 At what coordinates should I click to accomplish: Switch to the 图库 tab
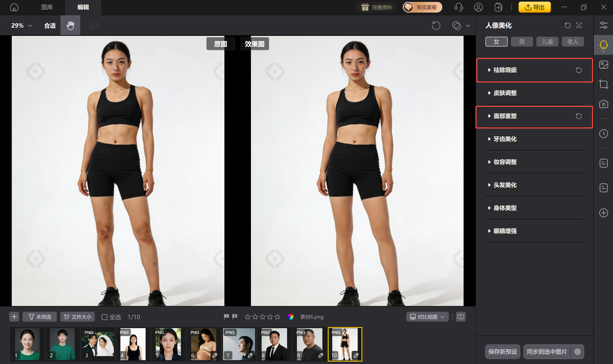pyautogui.click(x=47, y=7)
